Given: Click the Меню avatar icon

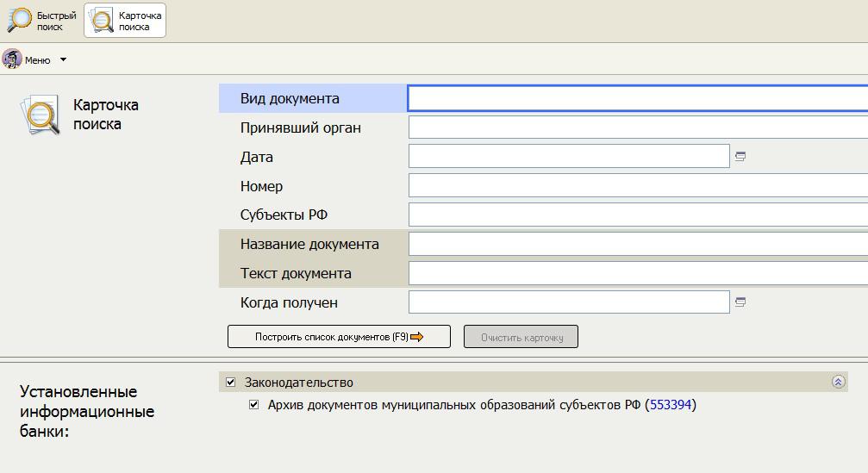Looking at the screenshot, I should [x=12, y=59].
